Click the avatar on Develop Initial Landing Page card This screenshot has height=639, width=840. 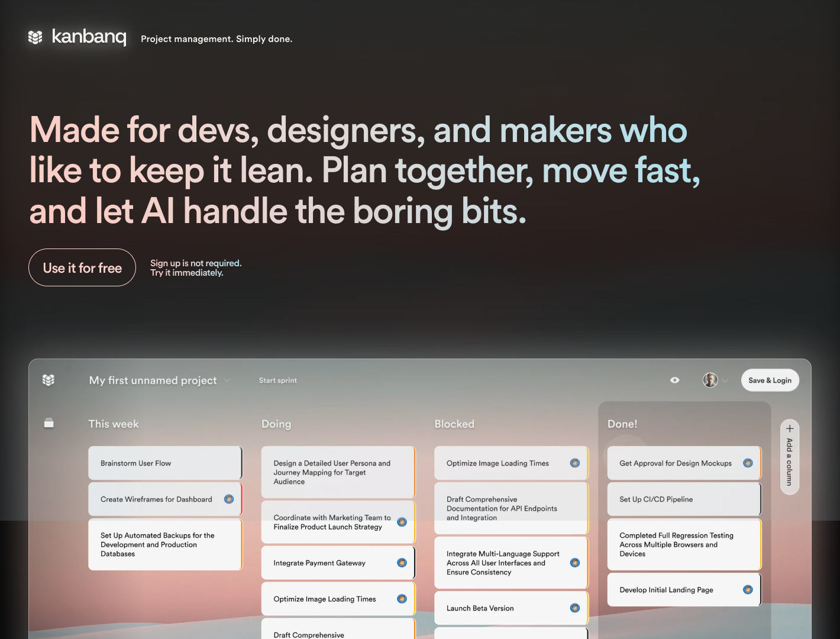tap(747, 589)
